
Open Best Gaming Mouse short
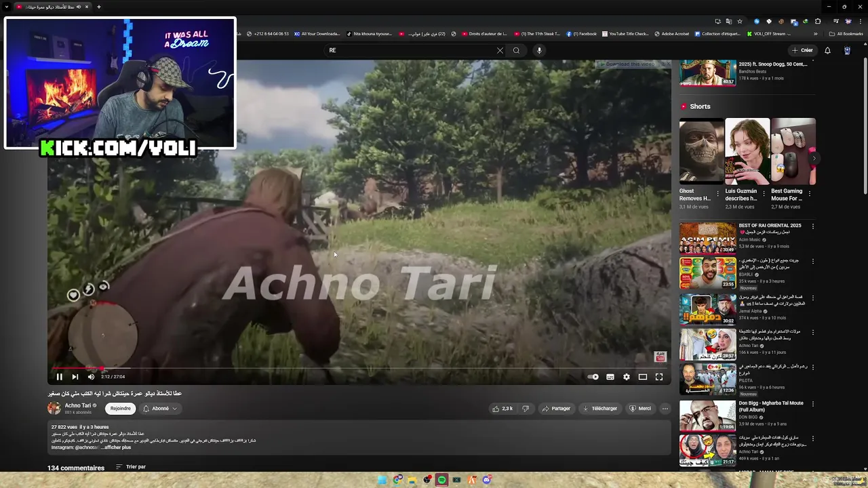coord(793,151)
